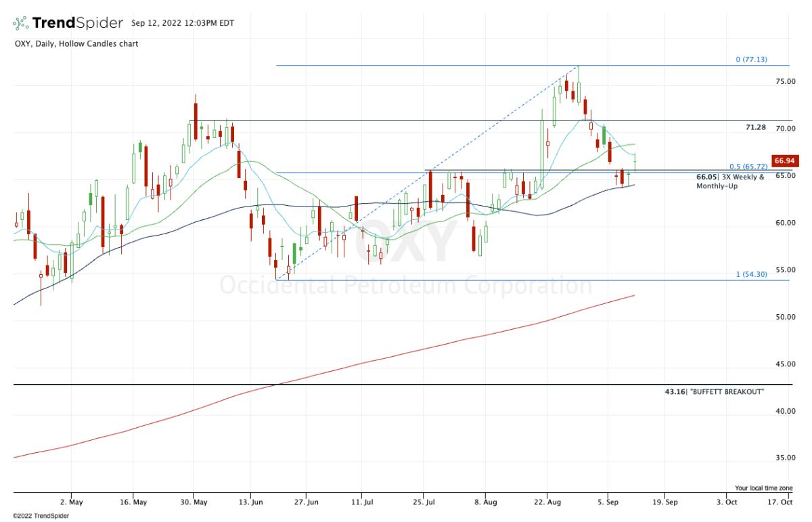Image resolution: width=812 pixels, height=522 pixels.
Task: Click the "71.28" resistance level label
Action: pyautogui.click(x=754, y=127)
